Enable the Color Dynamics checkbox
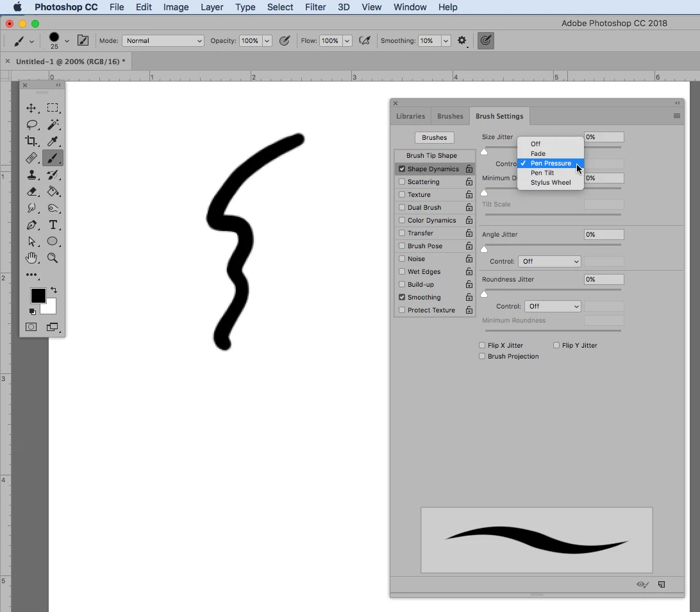The image size is (700, 612). click(402, 220)
